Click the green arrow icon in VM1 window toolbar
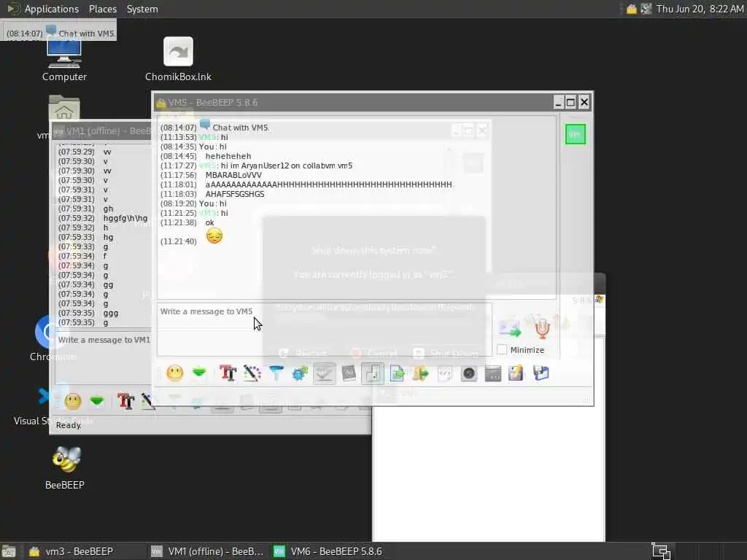 pyautogui.click(x=97, y=402)
